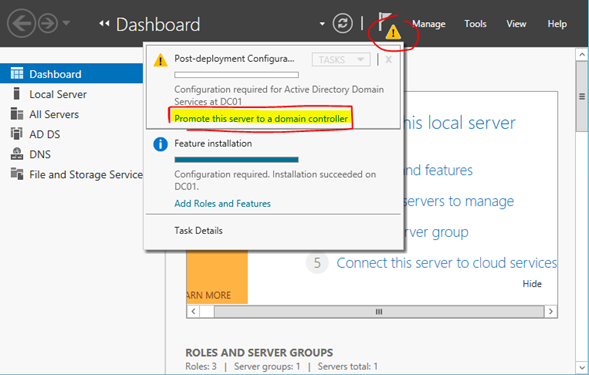Open the View menu
The height and width of the screenshot is (375, 589).
coord(516,24)
